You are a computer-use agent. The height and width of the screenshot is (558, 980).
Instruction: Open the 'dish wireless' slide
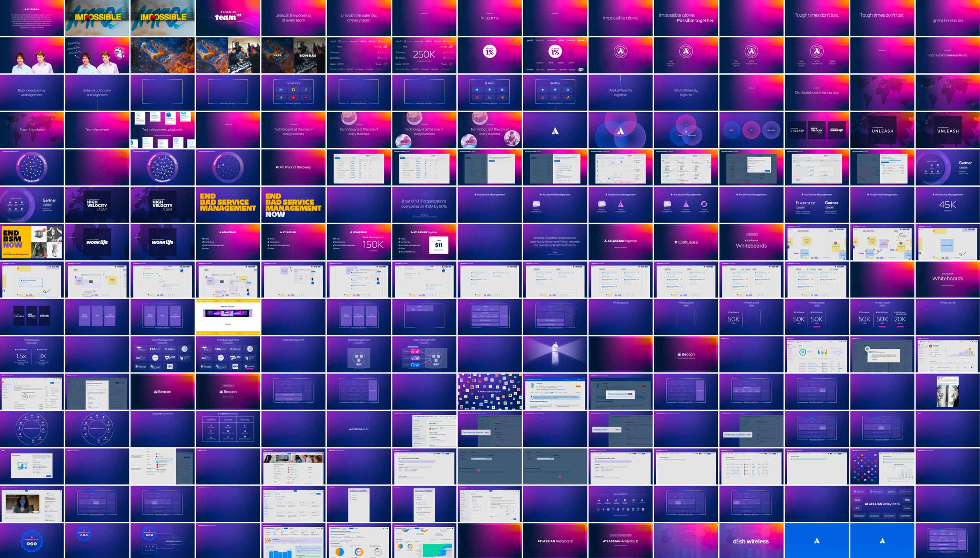(x=751, y=541)
